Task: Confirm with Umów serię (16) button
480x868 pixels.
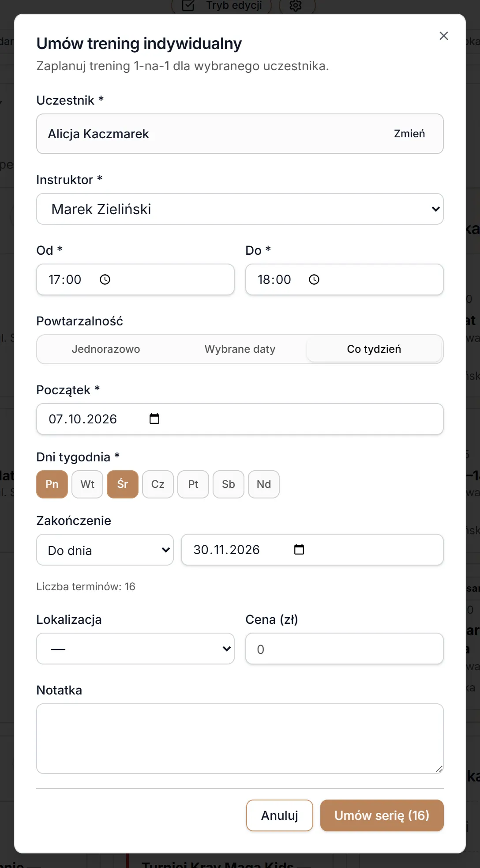Action: click(382, 815)
